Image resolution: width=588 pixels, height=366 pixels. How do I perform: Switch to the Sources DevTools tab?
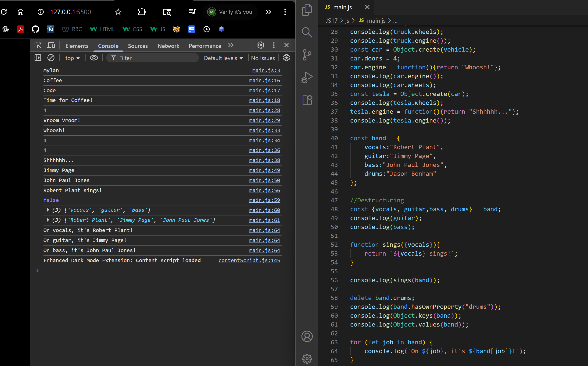138,46
